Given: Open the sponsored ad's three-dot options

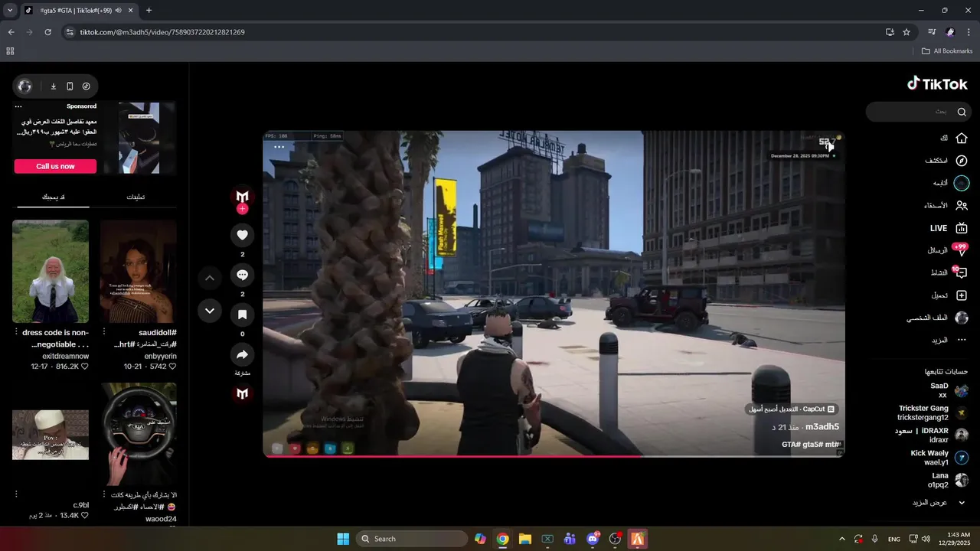Looking at the screenshot, I should (x=18, y=106).
